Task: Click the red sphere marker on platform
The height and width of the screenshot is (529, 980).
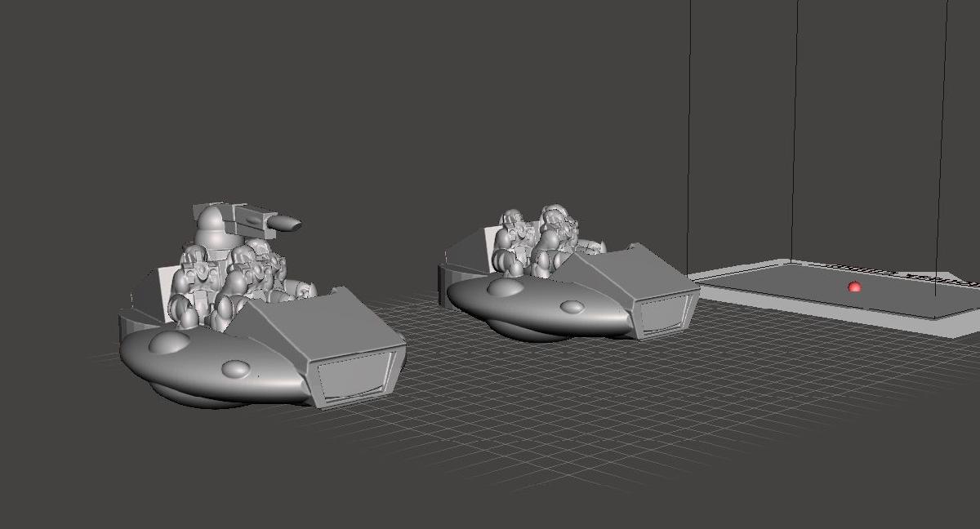Action: (854, 287)
